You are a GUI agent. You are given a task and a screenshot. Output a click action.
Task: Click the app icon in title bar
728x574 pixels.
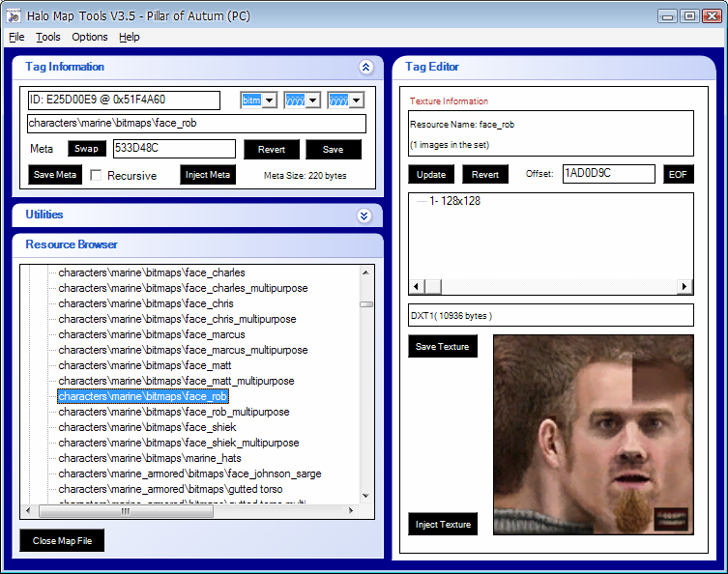click(x=15, y=15)
